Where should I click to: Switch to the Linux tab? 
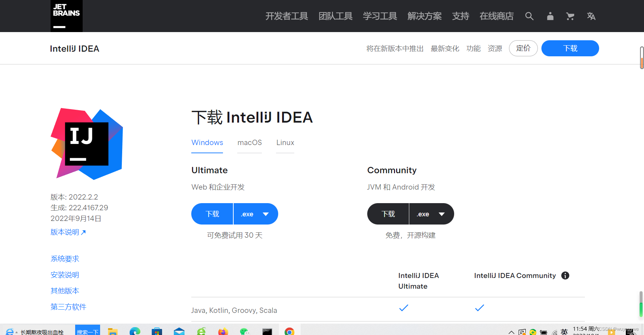(x=285, y=143)
